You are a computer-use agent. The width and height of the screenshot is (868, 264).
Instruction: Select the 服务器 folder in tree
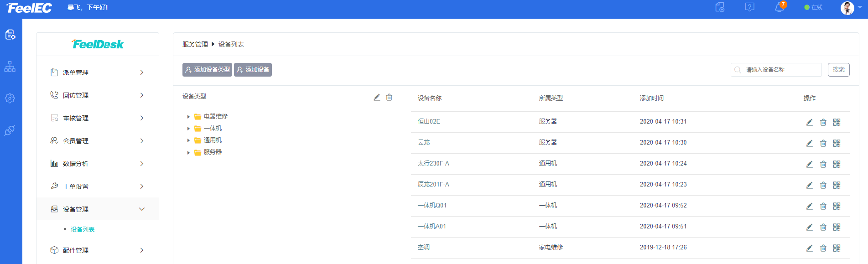coord(208,152)
